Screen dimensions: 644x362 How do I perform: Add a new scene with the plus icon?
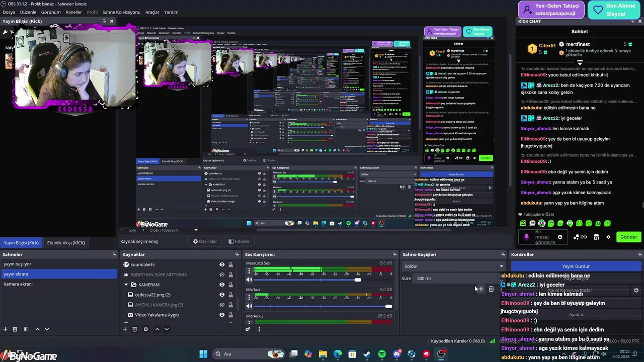[5, 329]
